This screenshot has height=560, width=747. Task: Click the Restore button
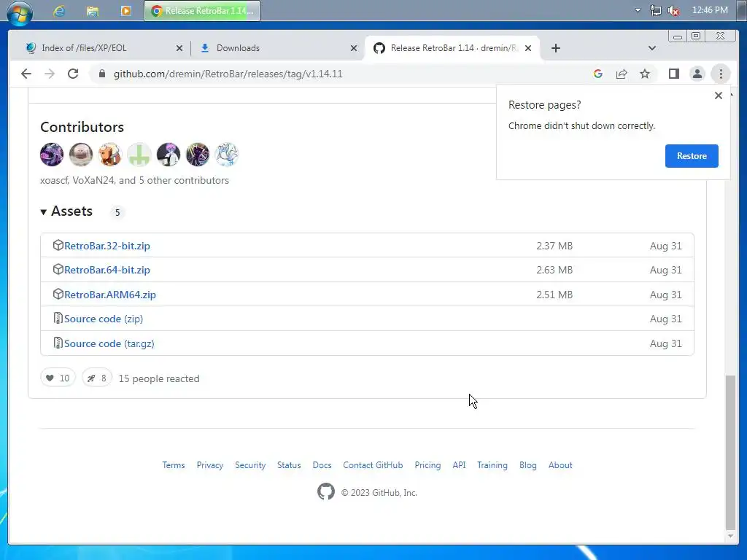[692, 156]
